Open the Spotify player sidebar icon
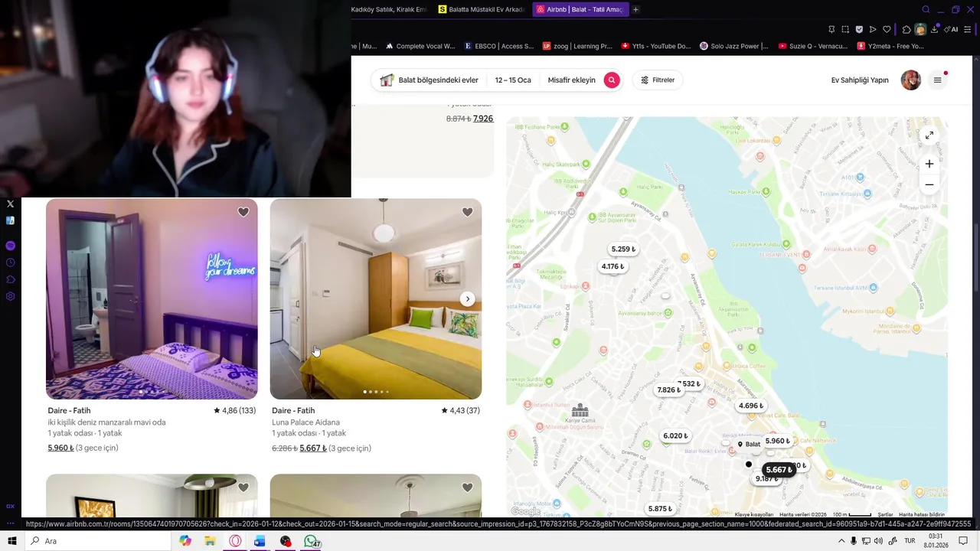 coord(10,246)
